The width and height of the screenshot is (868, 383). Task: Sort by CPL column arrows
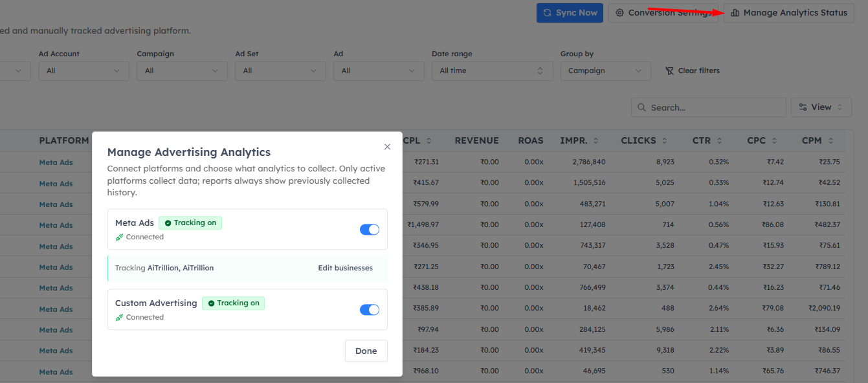[x=428, y=140]
